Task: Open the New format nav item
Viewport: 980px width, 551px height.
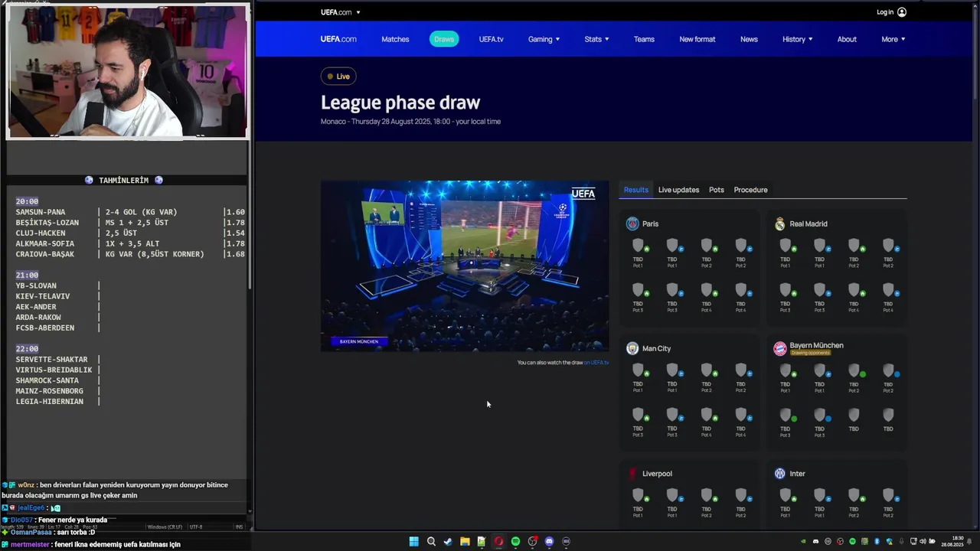Action: pos(697,39)
